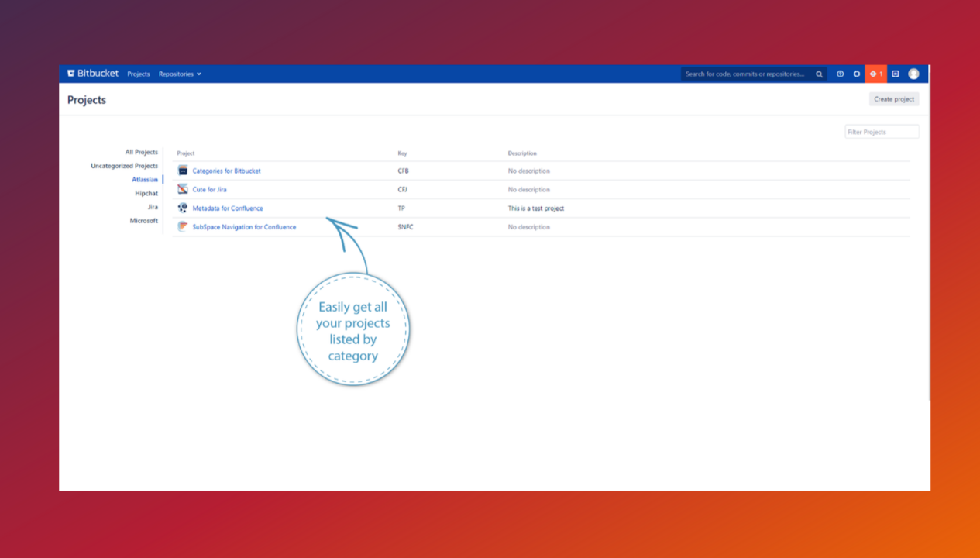Click the inbox icon in the top bar
The height and width of the screenshot is (558, 980).
(x=895, y=74)
